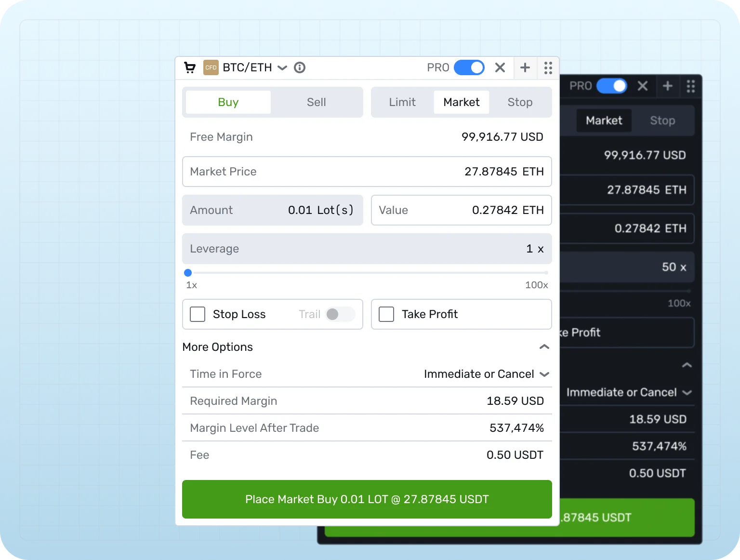The image size is (740, 560).
Task: Click the Fee 0.50 USDT value
Action: [515, 455]
